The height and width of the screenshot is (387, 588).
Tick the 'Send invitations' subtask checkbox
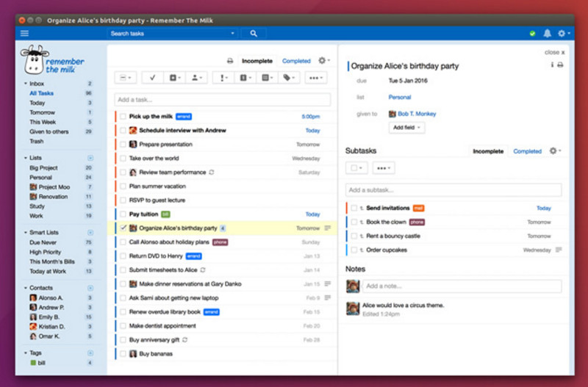[x=354, y=208]
